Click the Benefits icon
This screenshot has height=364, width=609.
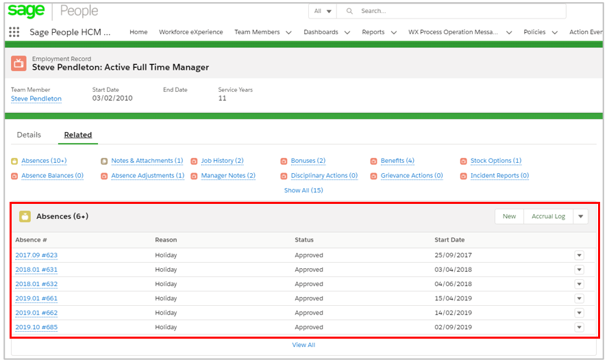(373, 161)
